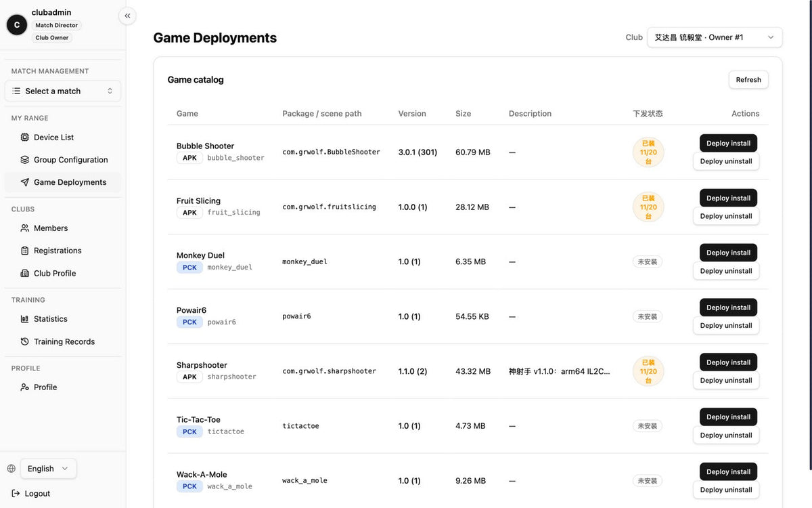Deploy uninstall for Bubble Shooter
The height and width of the screenshot is (508, 812).
coord(726,161)
